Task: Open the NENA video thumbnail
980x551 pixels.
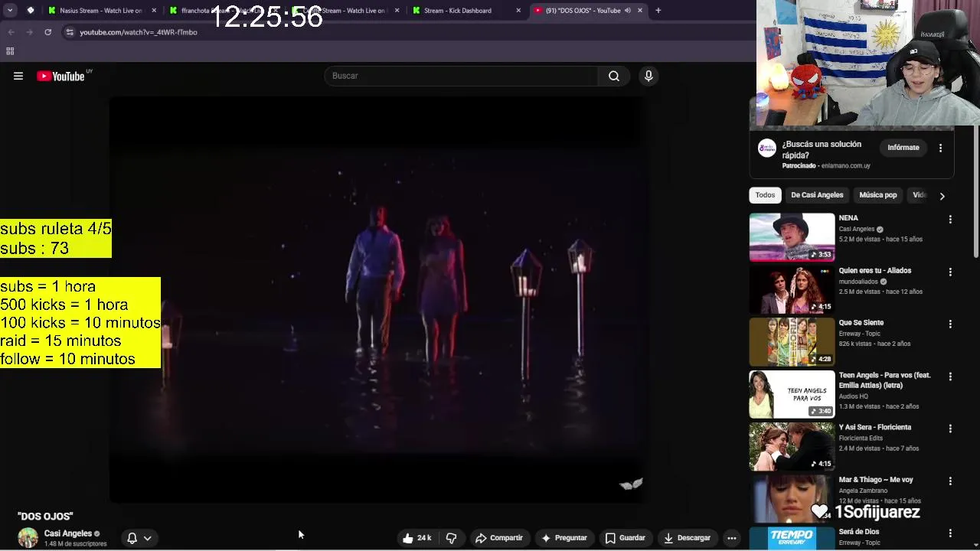Action: tap(792, 237)
